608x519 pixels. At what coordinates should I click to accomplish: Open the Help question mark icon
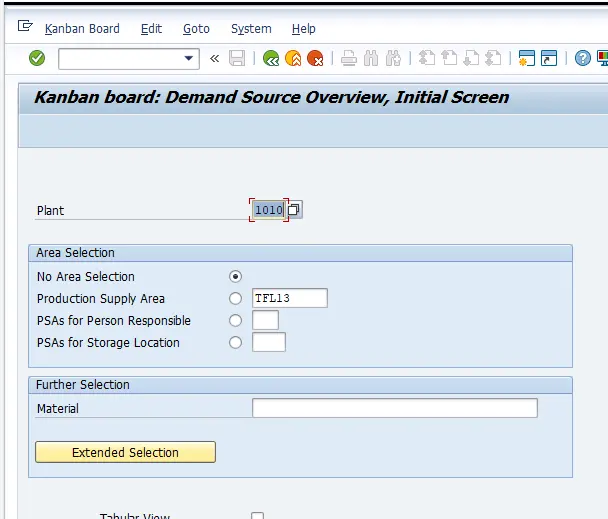click(x=583, y=59)
